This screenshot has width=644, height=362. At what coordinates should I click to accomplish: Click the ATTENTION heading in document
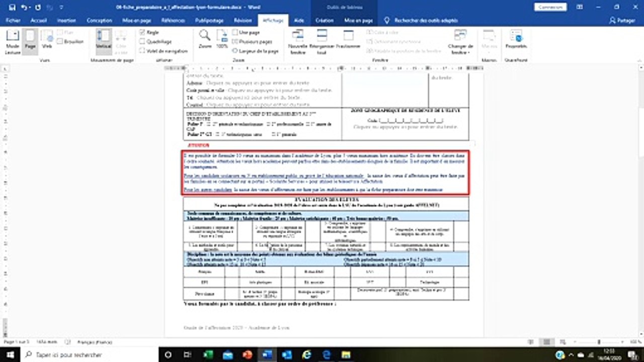click(x=198, y=145)
